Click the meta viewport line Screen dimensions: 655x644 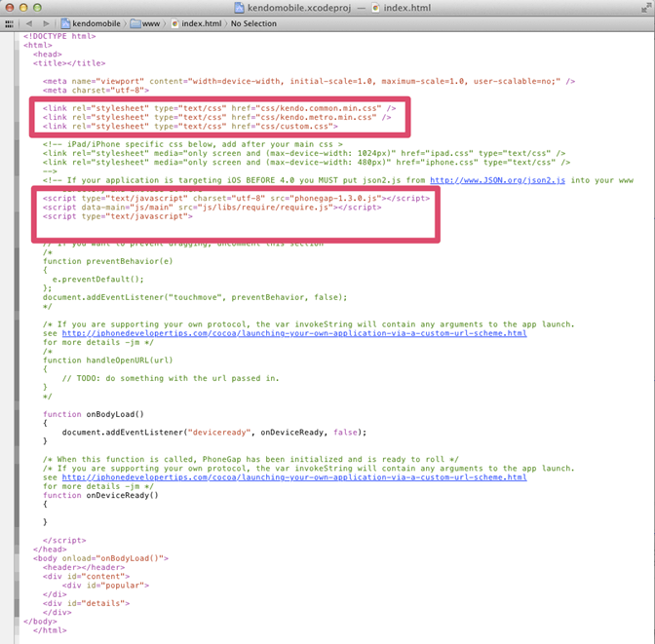309,82
